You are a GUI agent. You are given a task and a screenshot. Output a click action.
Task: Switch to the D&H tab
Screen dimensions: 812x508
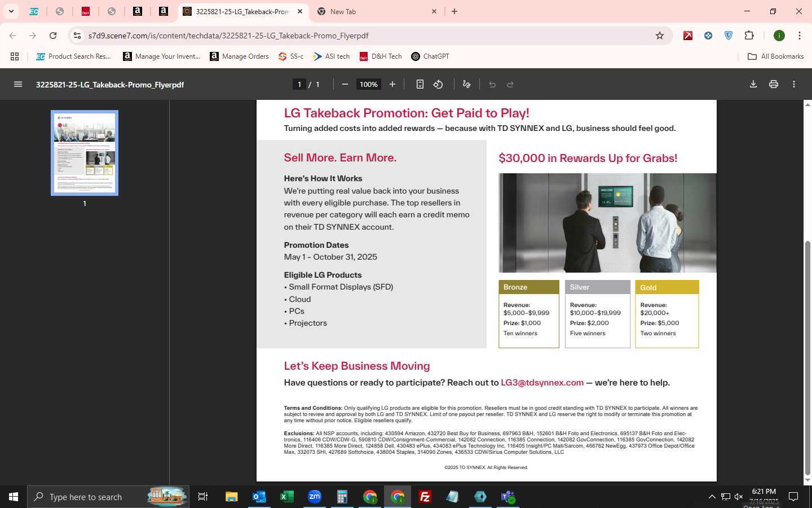click(86, 11)
